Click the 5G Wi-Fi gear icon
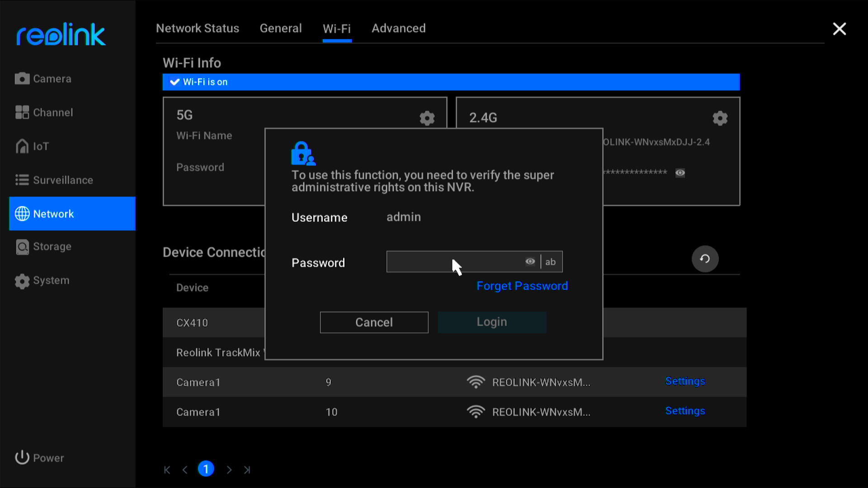Screen dimensions: 868x488 tap(428, 117)
